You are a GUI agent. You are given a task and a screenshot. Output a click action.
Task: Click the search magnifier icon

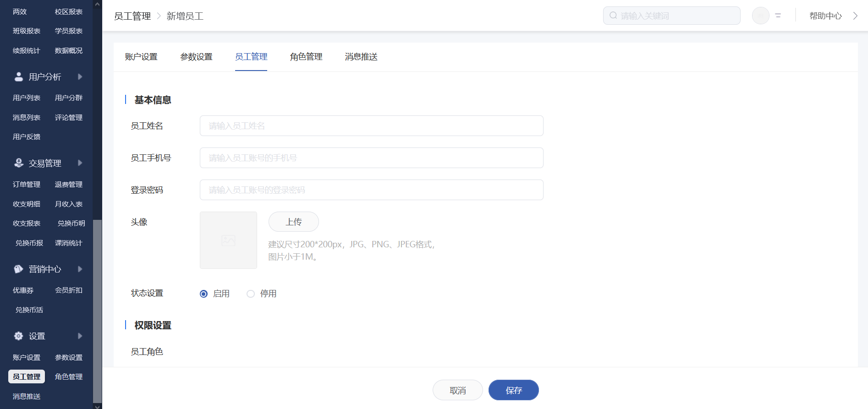pos(613,16)
